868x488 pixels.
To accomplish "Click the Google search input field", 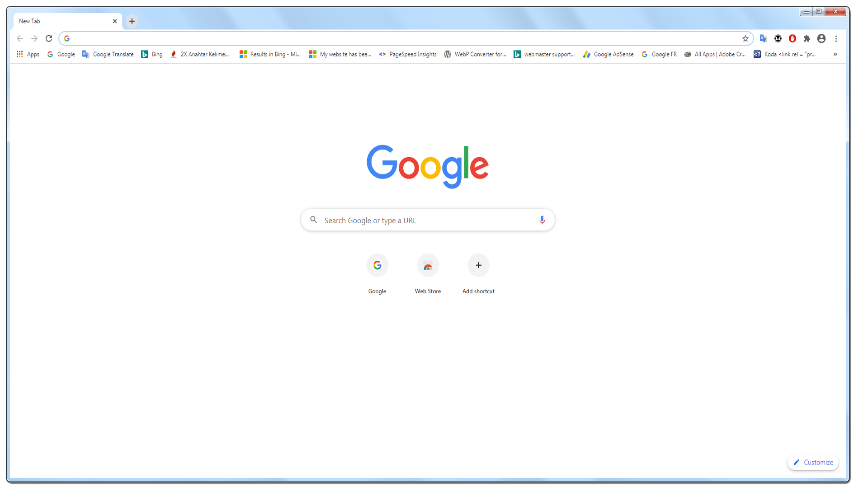I will coord(427,220).
